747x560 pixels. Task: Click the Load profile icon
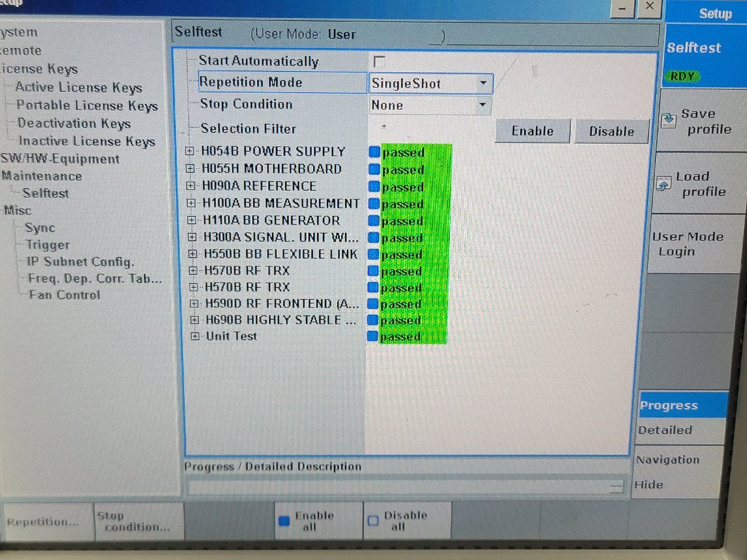point(664,185)
